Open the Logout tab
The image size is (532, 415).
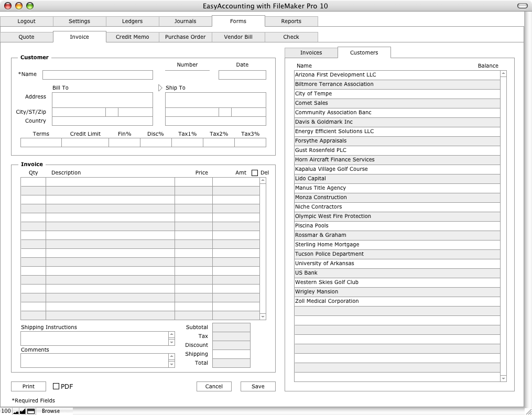click(x=26, y=21)
